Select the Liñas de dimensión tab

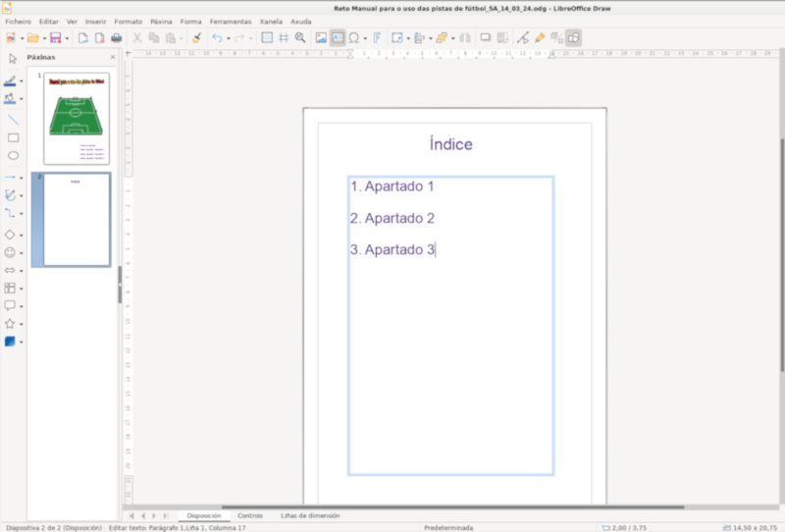click(310, 514)
